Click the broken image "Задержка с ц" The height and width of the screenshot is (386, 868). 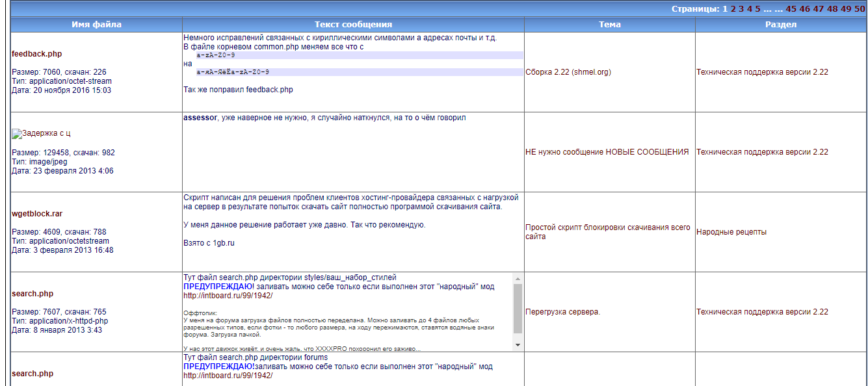[x=41, y=133]
